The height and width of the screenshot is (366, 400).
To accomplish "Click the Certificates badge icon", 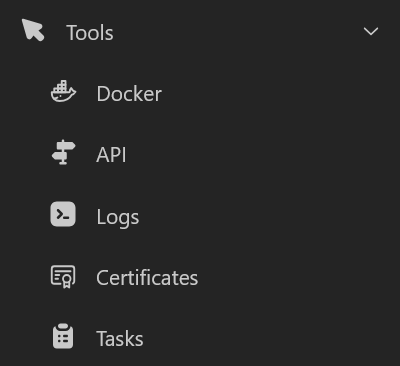I will pyautogui.click(x=63, y=276).
